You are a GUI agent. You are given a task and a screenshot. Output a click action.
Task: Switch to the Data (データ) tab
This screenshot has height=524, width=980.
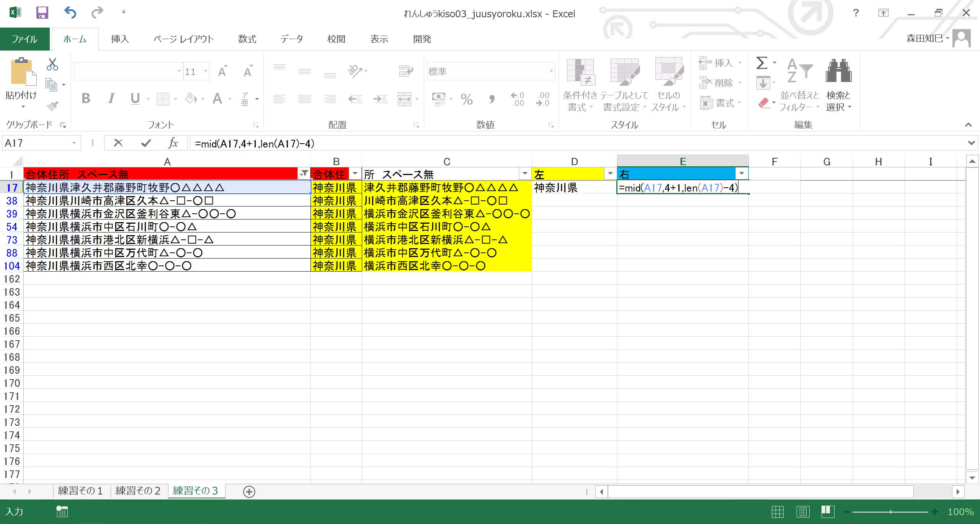292,39
